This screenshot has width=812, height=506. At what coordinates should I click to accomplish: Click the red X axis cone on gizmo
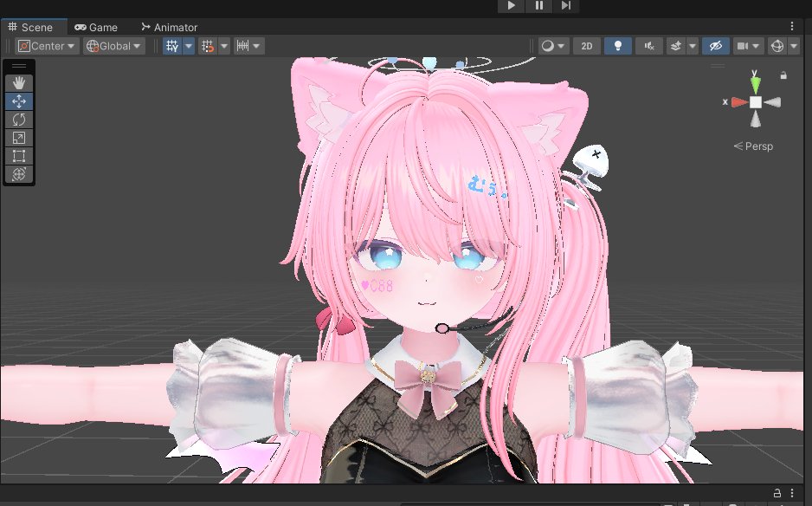pos(739,102)
